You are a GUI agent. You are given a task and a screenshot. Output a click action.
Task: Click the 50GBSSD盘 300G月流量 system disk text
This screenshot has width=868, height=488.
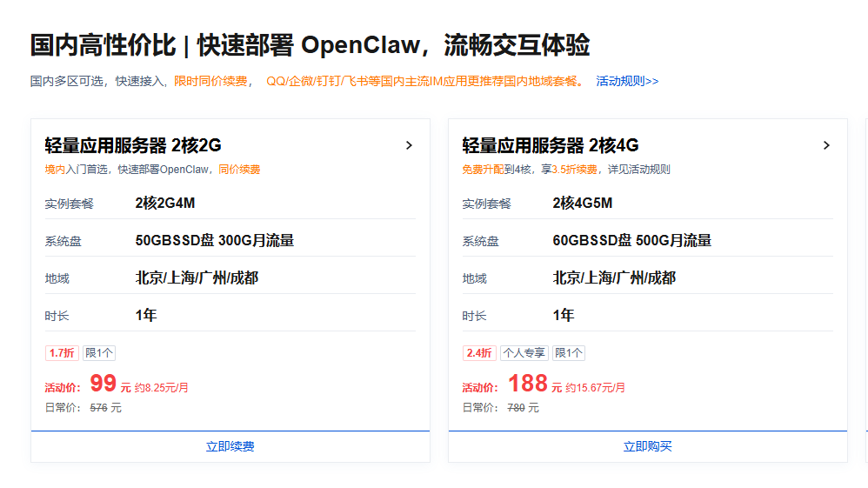215,241
